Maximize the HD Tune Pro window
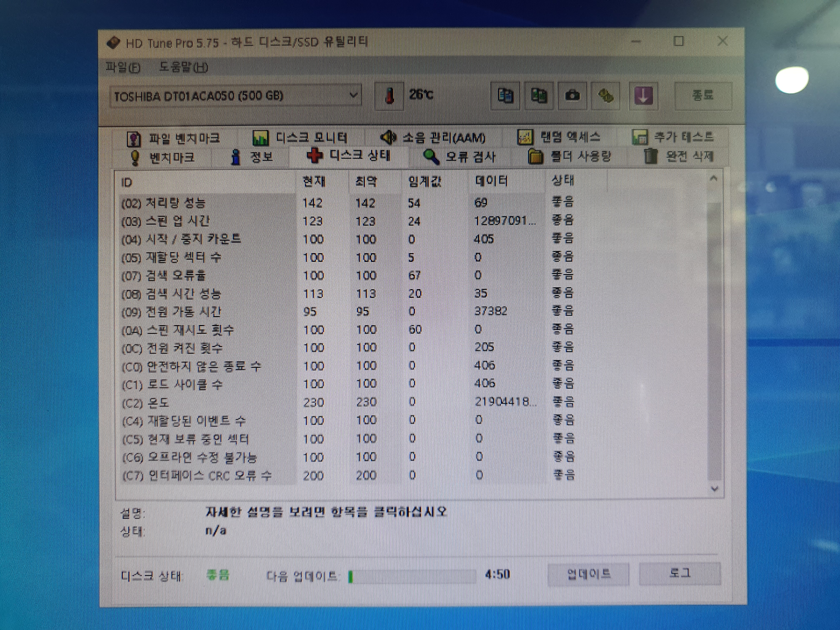 [x=679, y=41]
